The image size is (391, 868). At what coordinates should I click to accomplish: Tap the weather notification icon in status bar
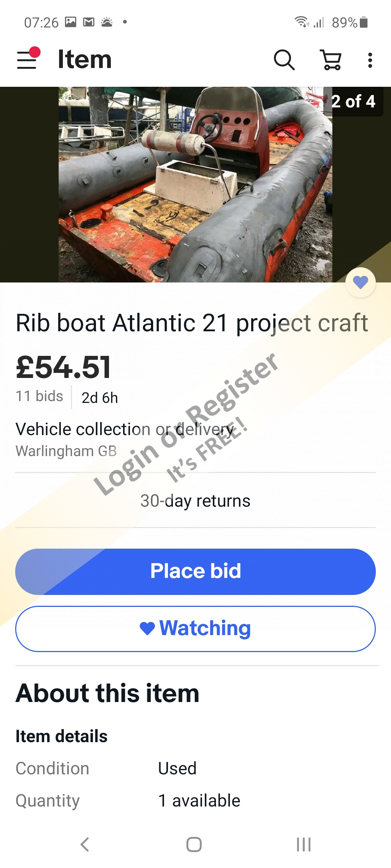click(x=107, y=22)
